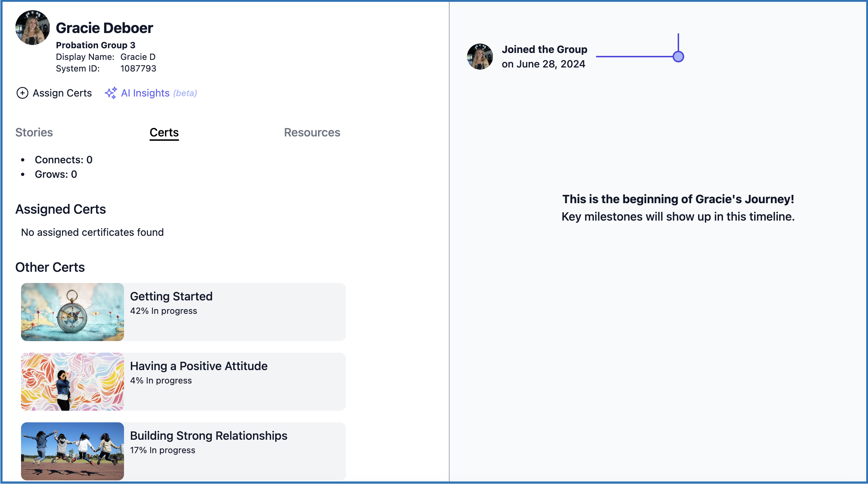Select the Certs tab

pos(164,132)
